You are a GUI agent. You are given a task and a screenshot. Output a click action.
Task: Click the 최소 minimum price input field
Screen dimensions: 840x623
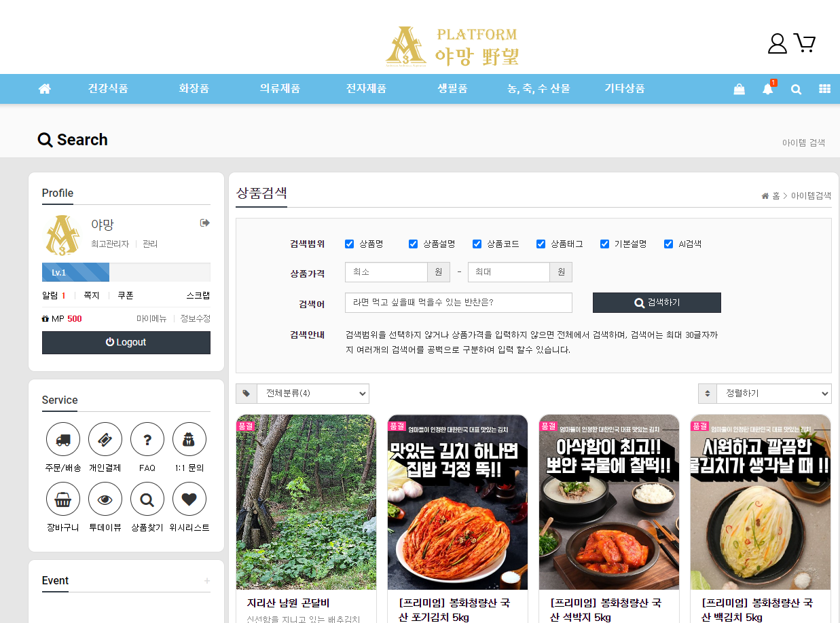click(x=386, y=272)
